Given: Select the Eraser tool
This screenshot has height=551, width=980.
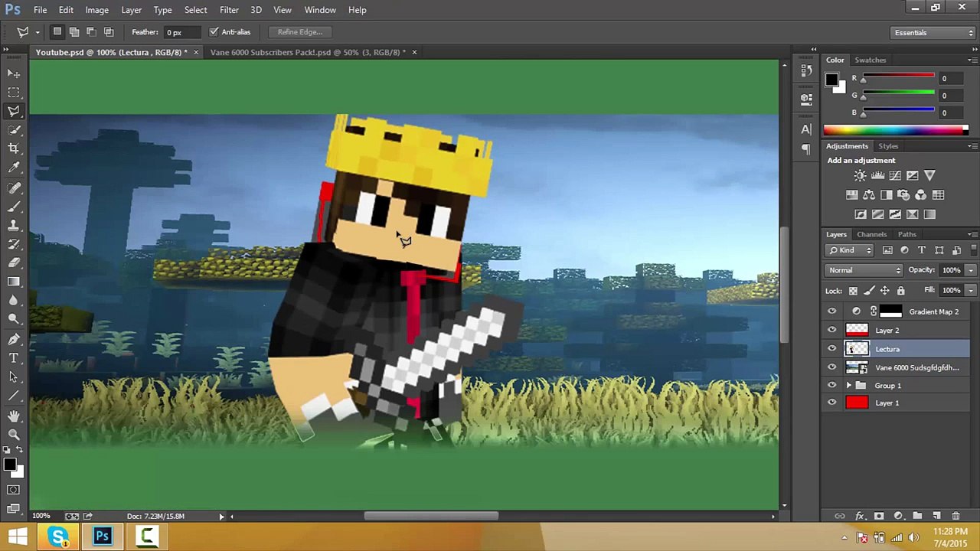Looking at the screenshot, I should click(x=14, y=262).
